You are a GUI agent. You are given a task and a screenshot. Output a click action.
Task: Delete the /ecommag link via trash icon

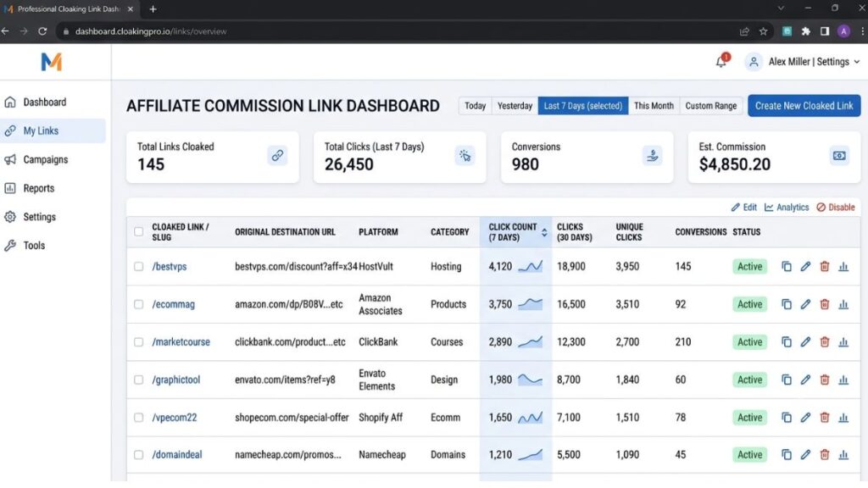coord(824,304)
